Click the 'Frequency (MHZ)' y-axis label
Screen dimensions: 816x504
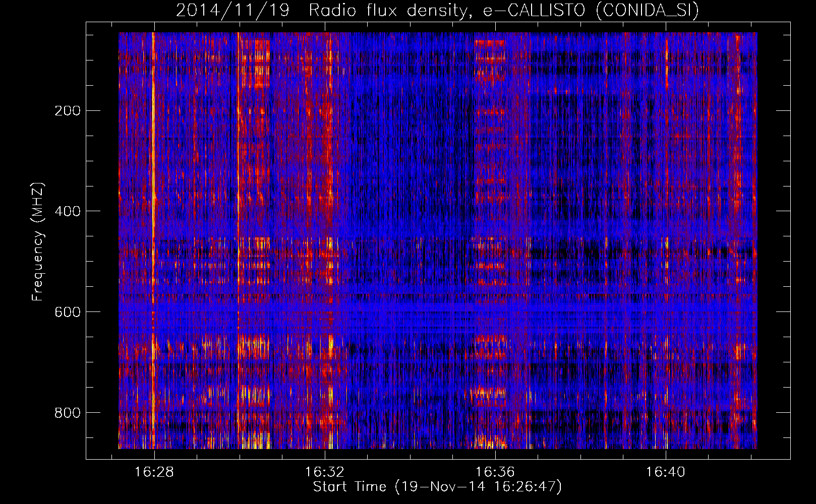(x=38, y=241)
